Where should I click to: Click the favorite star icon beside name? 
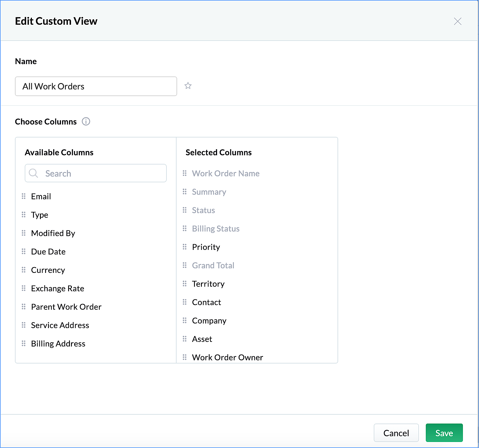[x=188, y=86]
